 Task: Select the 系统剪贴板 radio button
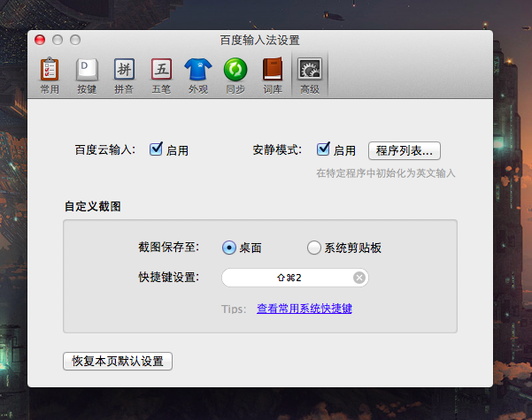(314, 248)
